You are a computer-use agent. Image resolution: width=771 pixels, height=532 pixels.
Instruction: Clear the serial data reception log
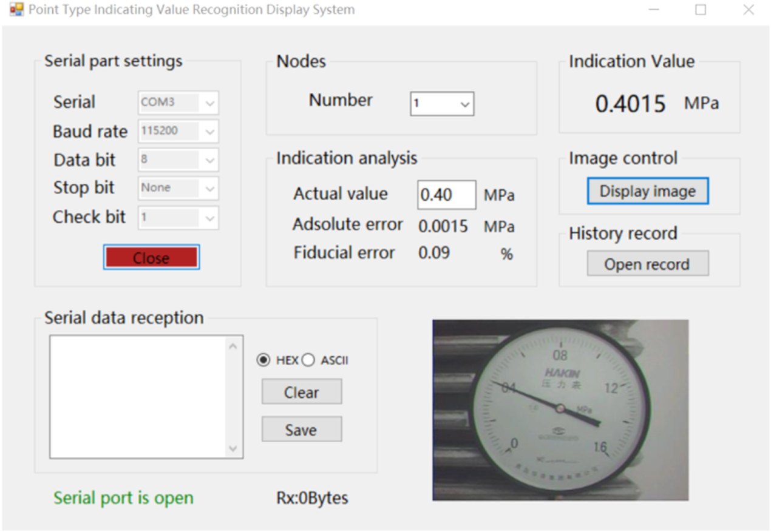coord(301,391)
